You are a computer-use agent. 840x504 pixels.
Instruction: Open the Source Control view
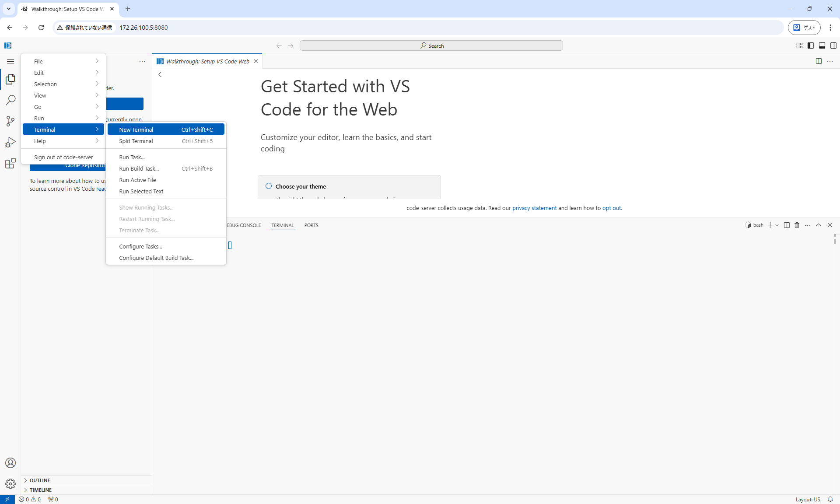[10, 121]
